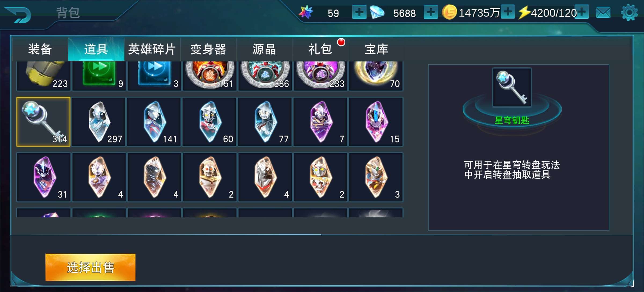Switch to the 英雄碎片 tab
This screenshot has width=644, height=292.
point(152,49)
